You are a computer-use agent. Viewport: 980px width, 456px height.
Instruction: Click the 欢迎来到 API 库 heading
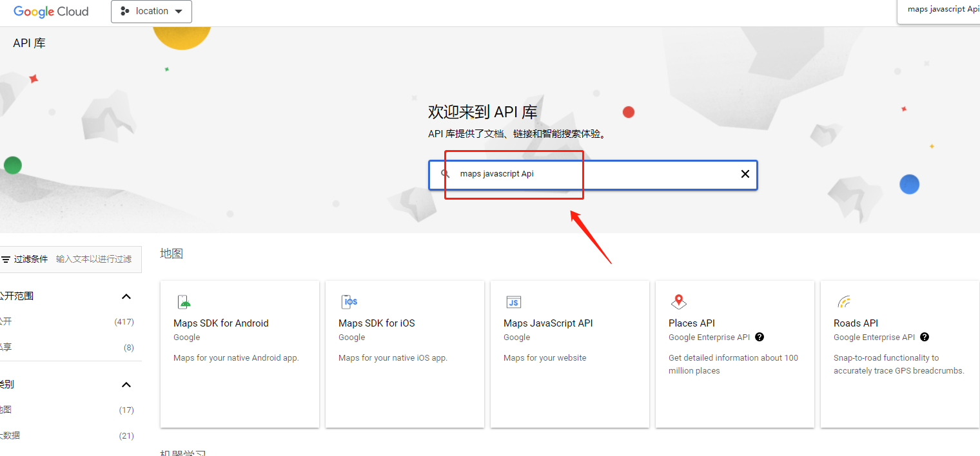coord(483,112)
